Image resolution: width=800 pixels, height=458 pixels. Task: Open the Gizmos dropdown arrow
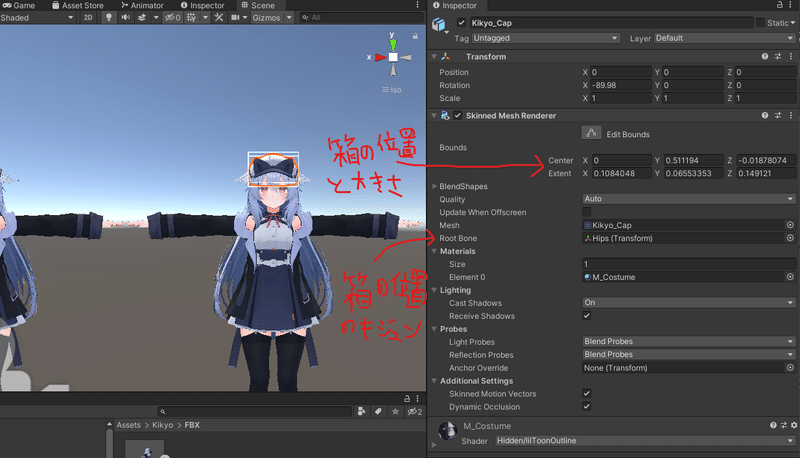tap(289, 17)
